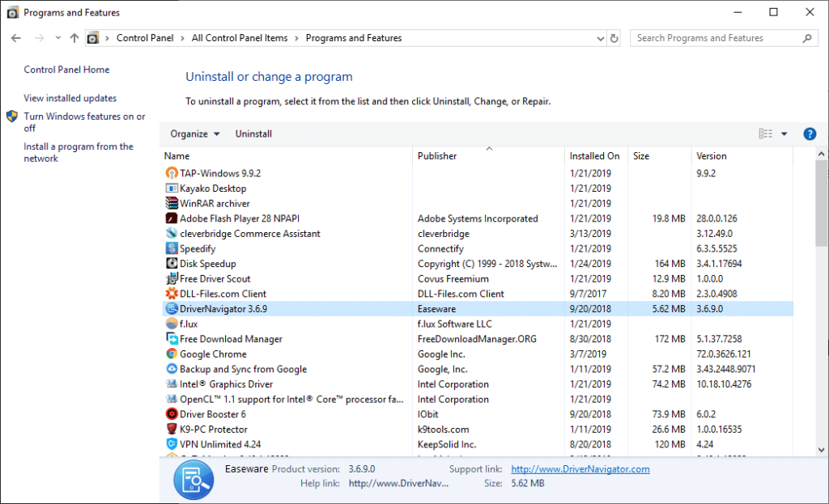The image size is (829, 504).
Task: Click the VPN Unlimited 4.24 icon
Action: pyautogui.click(x=172, y=444)
